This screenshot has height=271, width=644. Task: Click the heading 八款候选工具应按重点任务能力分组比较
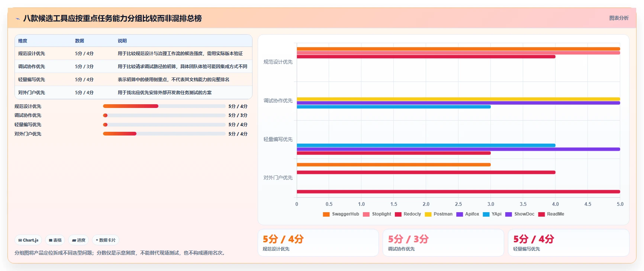[x=112, y=18]
